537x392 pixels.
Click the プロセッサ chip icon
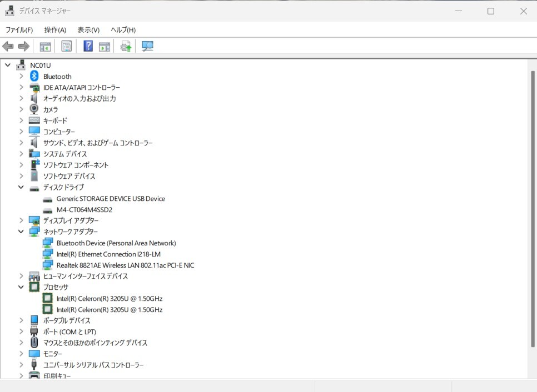34,287
